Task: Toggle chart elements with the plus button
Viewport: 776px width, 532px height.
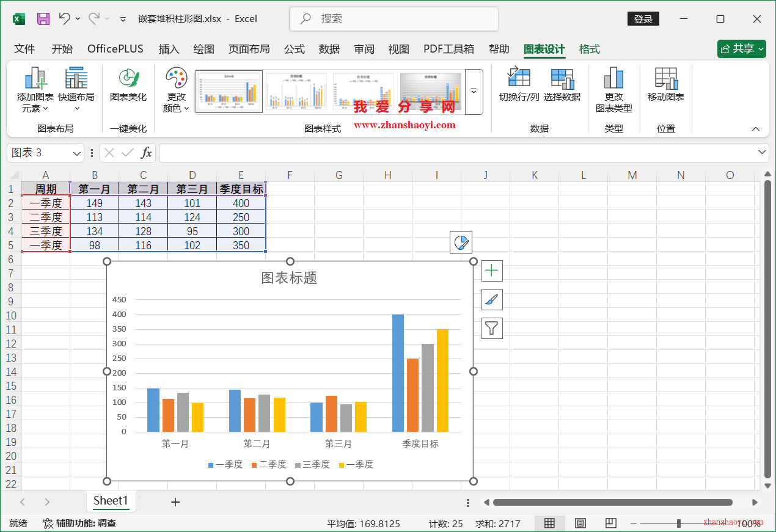Action: tap(492, 271)
